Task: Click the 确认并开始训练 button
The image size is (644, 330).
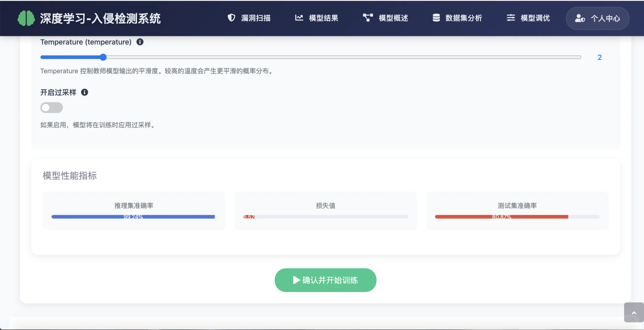Action: click(325, 280)
